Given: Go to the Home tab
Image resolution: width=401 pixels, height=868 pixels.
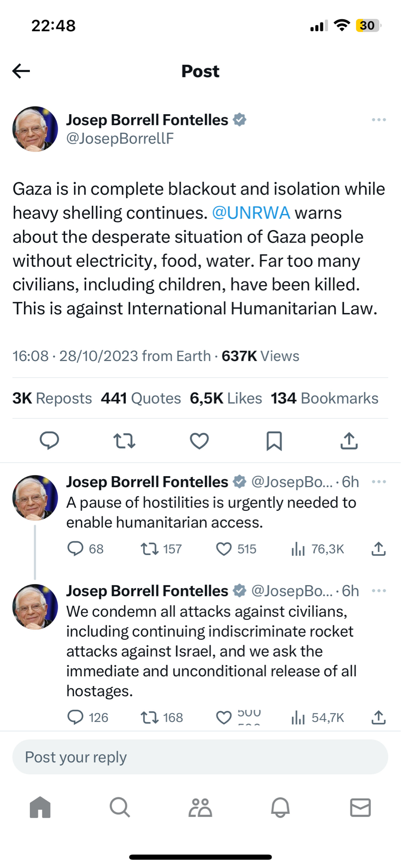Looking at the screenshot, I should [40, 808].
